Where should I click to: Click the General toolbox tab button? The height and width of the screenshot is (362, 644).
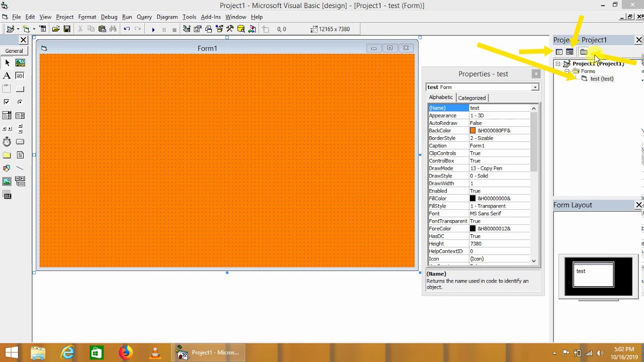(x=14, y=51)
